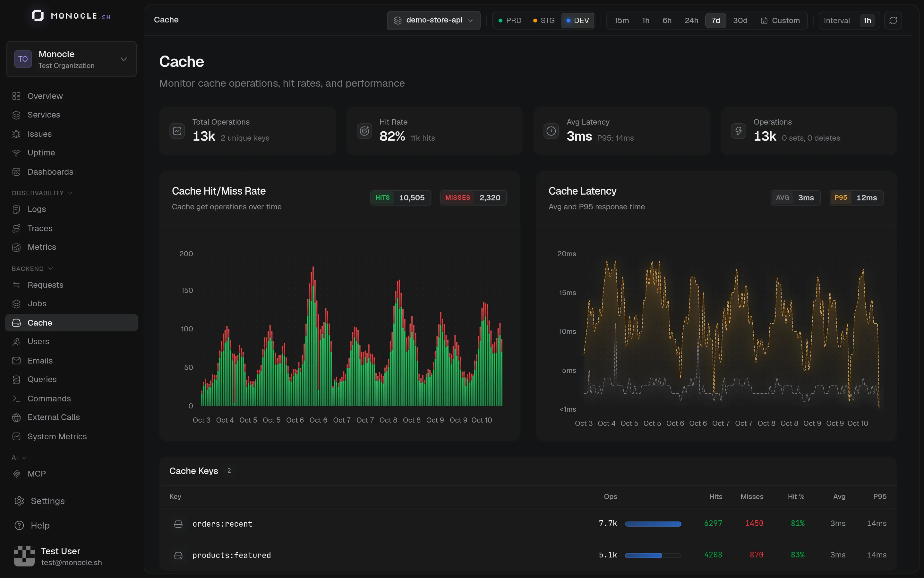Click the Total Operations 13k card
The height and width of the screenshot is (578, 924).
click(x=247, y=131)
